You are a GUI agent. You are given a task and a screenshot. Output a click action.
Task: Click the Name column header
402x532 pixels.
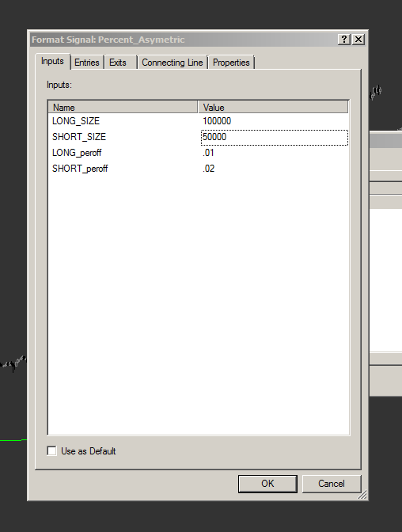tap(123, 107)
